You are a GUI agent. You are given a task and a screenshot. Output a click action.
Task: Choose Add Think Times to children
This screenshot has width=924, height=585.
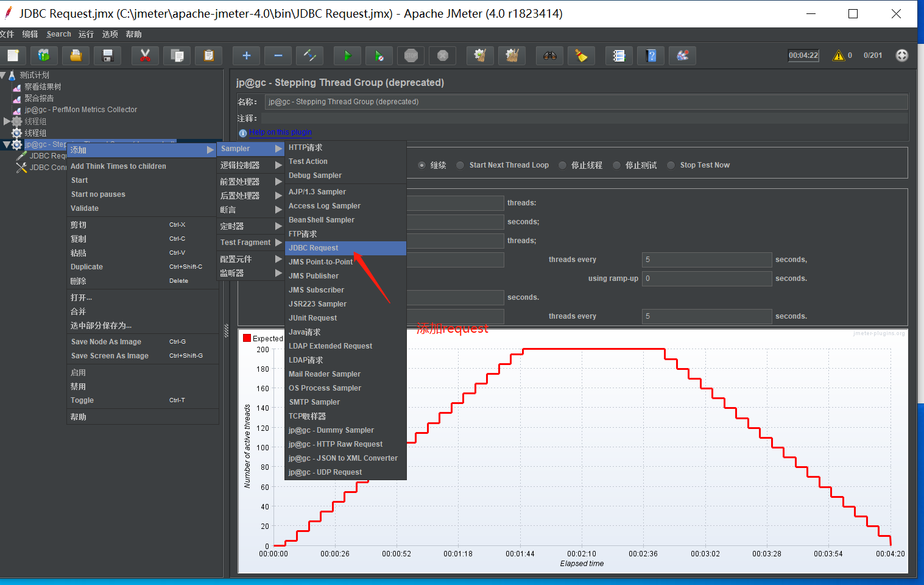(x=143, y=166)
